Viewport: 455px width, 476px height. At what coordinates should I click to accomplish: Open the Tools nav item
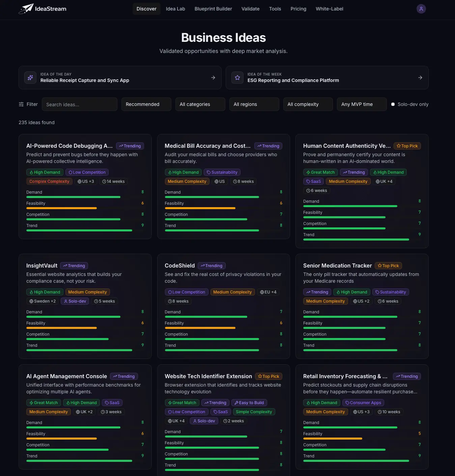[275, 9]
